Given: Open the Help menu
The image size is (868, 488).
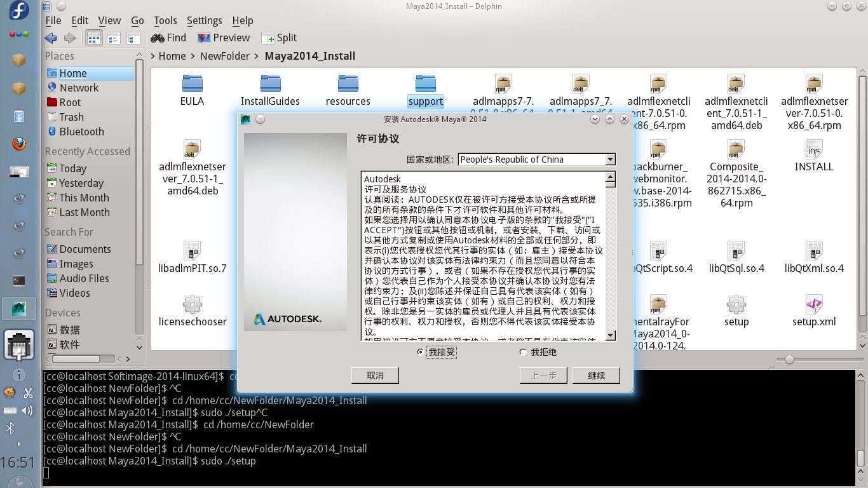Looking at the screenshot, I should point(242,20).
